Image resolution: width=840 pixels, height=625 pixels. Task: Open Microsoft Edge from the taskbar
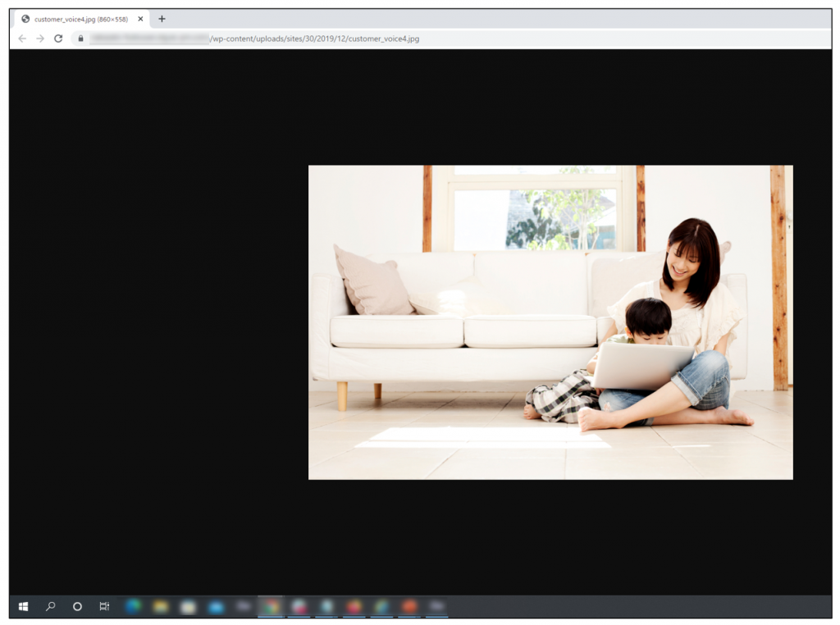pyautogui.click(x=133, y=607)
